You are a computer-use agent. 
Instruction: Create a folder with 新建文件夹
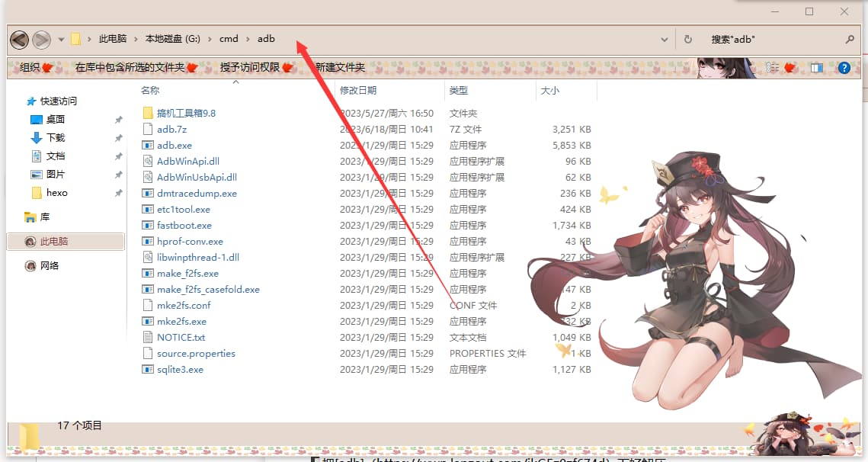click(x=340, y=68)
